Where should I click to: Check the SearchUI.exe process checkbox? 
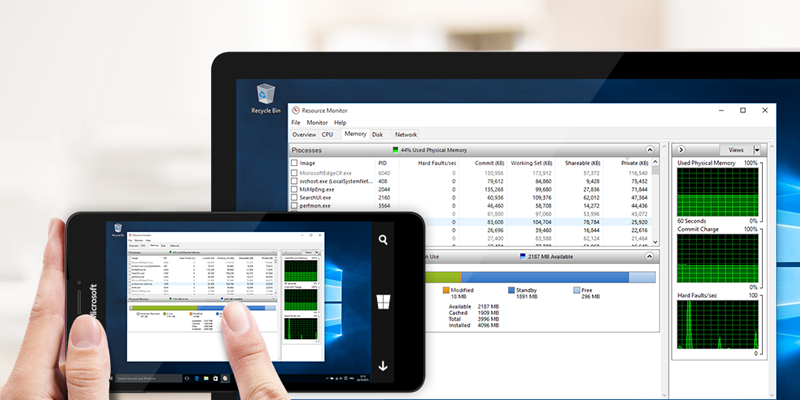pos(294,197)
